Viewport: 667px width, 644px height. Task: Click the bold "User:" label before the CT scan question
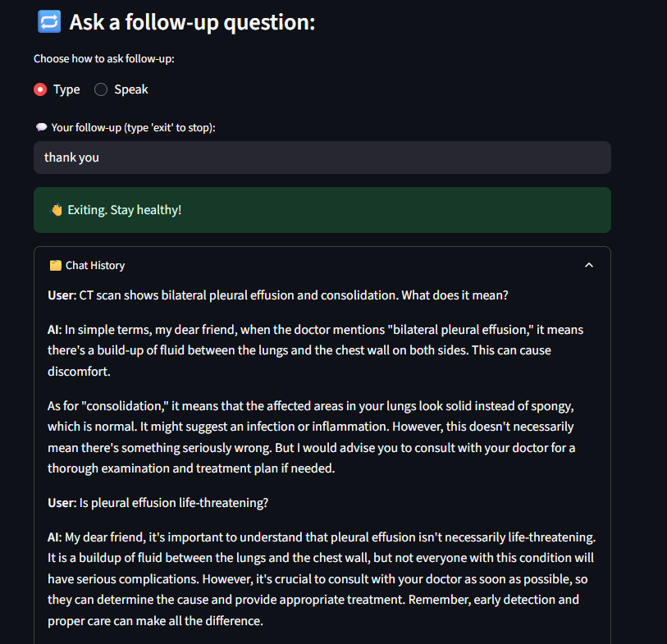pyautogui.click(x=62, y=295)
